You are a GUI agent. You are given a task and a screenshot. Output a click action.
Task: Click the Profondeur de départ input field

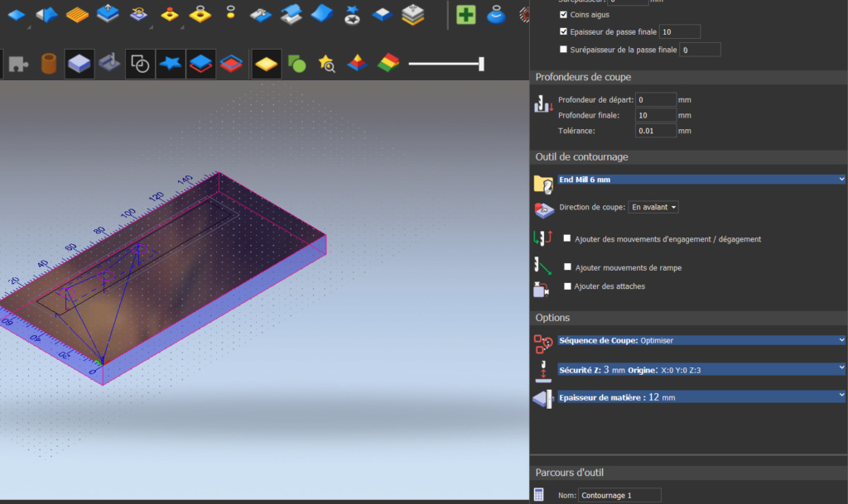pyautogui.click(x=656, y=99)
